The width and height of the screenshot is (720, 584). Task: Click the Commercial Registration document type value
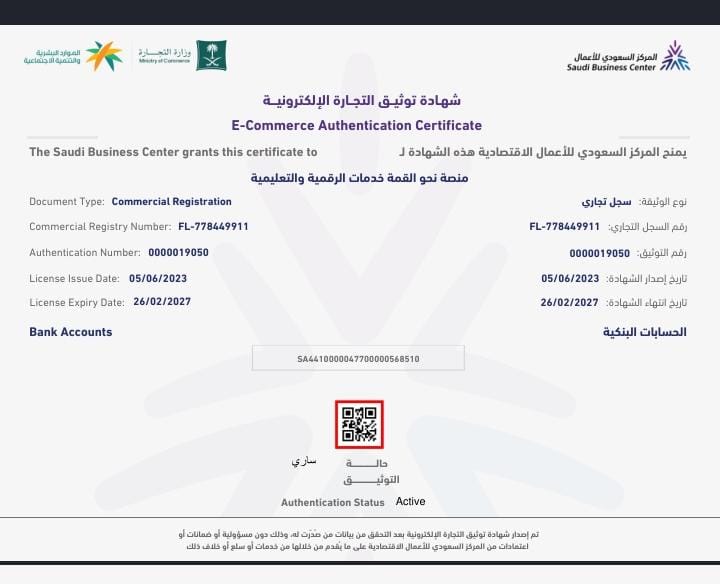point(159,201)
